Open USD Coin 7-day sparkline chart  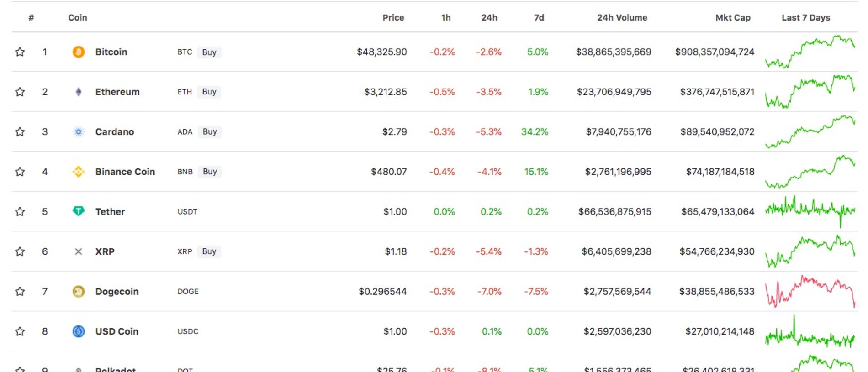click(x=810, y=331)
